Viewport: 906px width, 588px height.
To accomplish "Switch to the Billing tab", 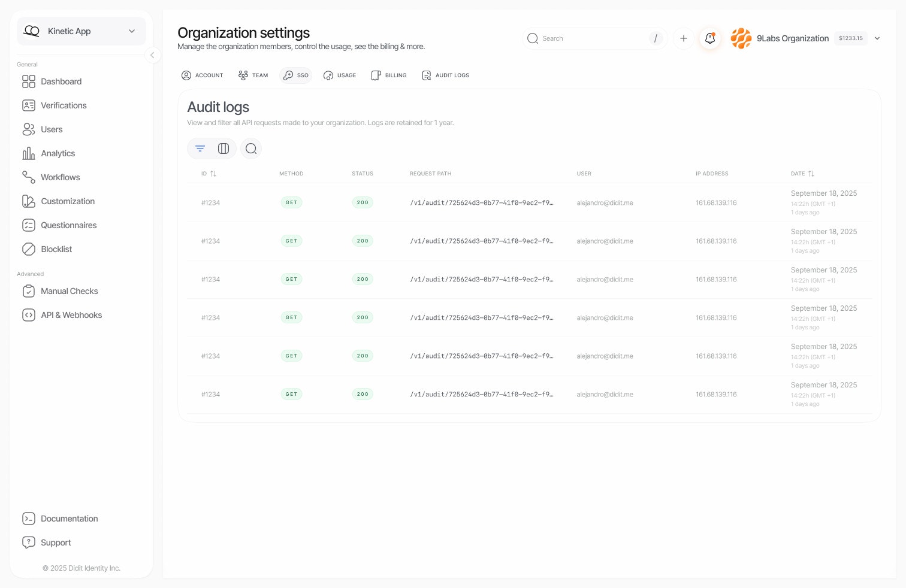I will (388, 75).
